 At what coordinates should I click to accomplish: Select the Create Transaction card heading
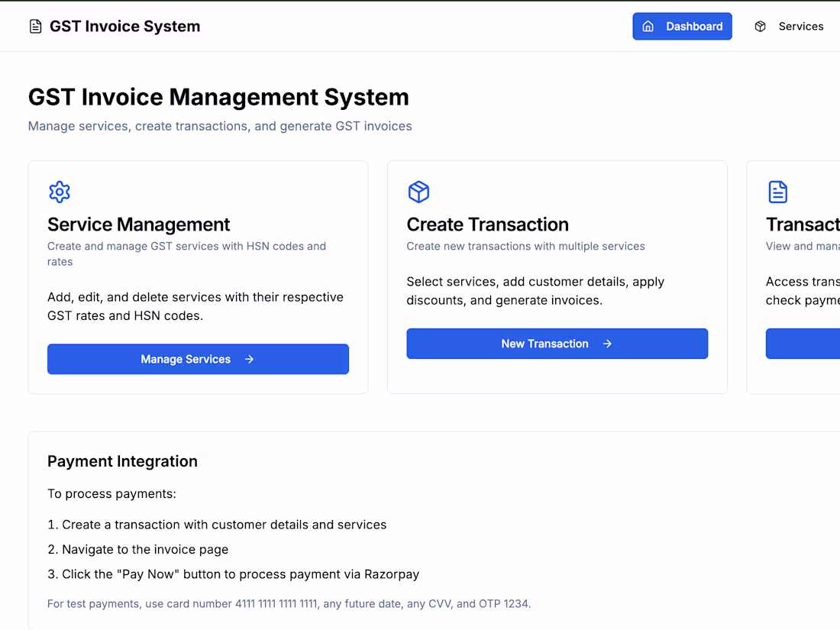[487, 225]
